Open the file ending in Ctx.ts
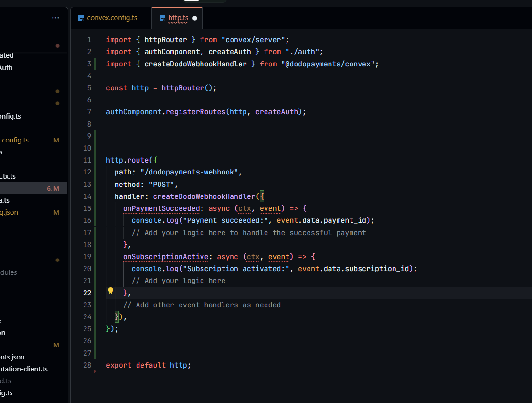 pos(8,176)
